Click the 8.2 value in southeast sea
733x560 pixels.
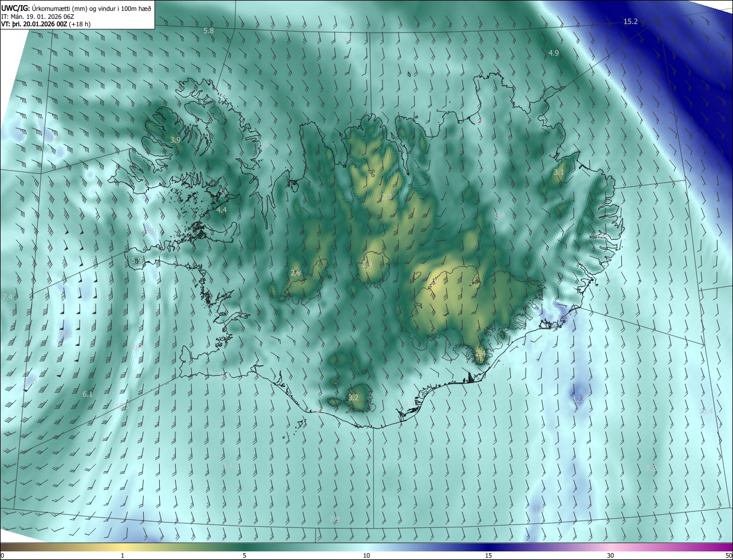click(x=651, y=468)
